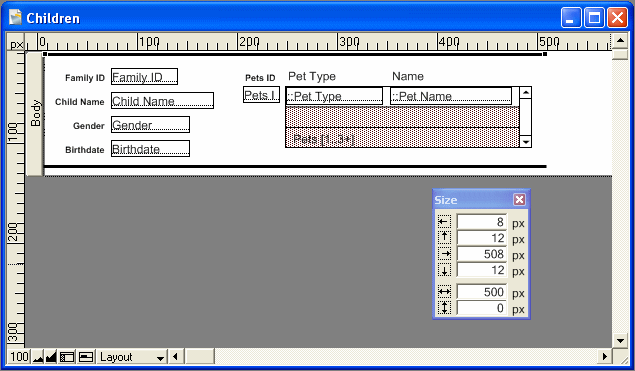Edit the left position field showing 8
Viewport: 635px width, 371px height.
point(482,222)
